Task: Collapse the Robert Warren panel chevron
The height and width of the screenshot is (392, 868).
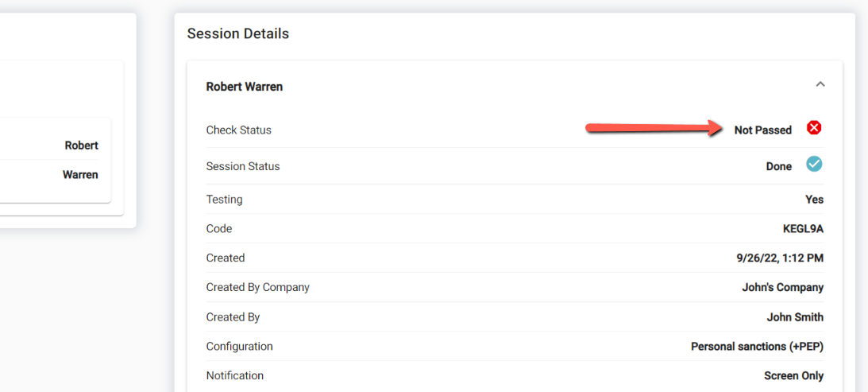Action: tap(820, 84)
